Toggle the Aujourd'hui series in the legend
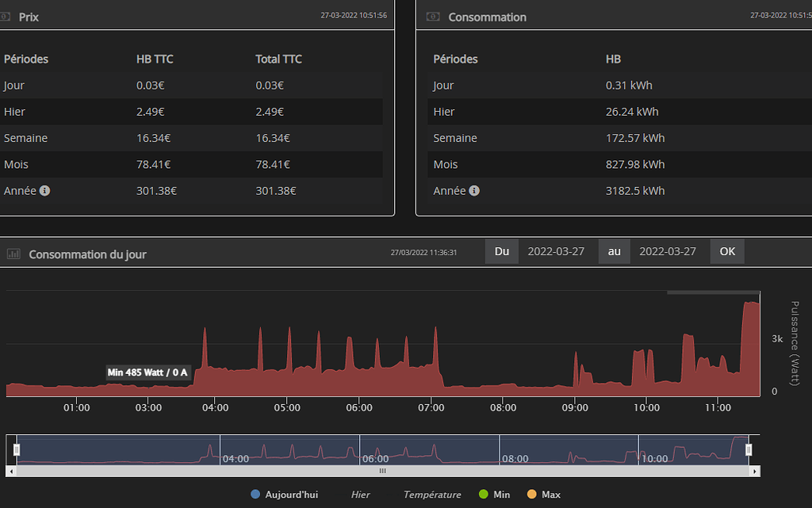Screen dimensions: 812x508 (284, 495)
